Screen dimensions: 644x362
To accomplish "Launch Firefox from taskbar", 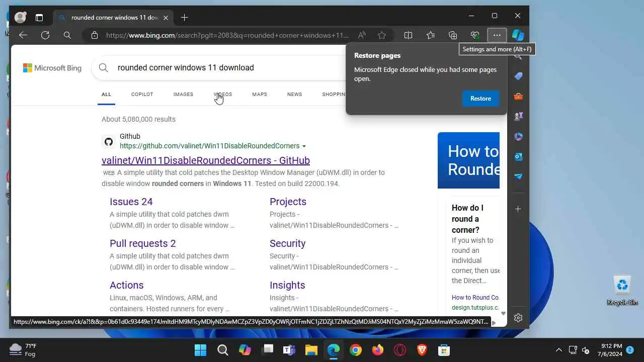I will point(377,350).
